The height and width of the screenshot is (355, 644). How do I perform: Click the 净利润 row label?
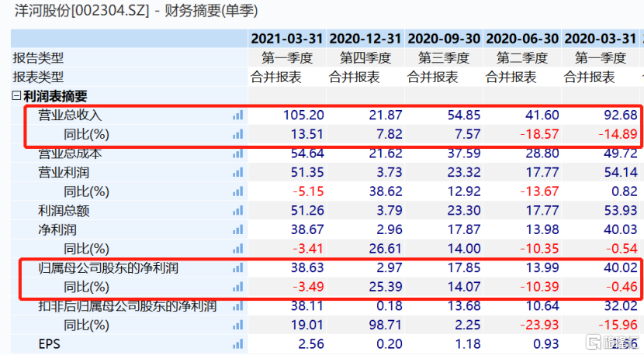[x=57, y=230]
